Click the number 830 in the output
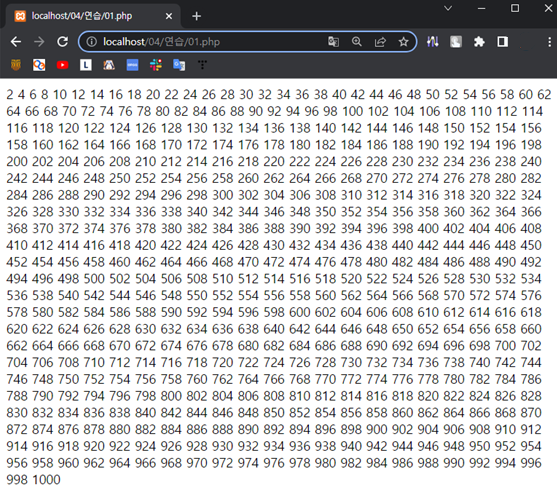 point(17,413)
